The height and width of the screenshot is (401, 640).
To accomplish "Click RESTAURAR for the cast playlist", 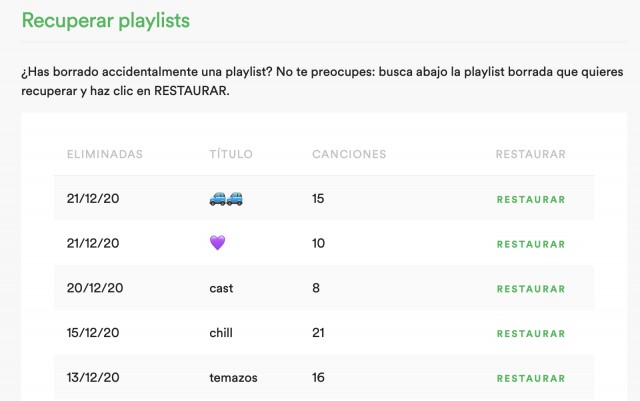I will pos(531,289).
